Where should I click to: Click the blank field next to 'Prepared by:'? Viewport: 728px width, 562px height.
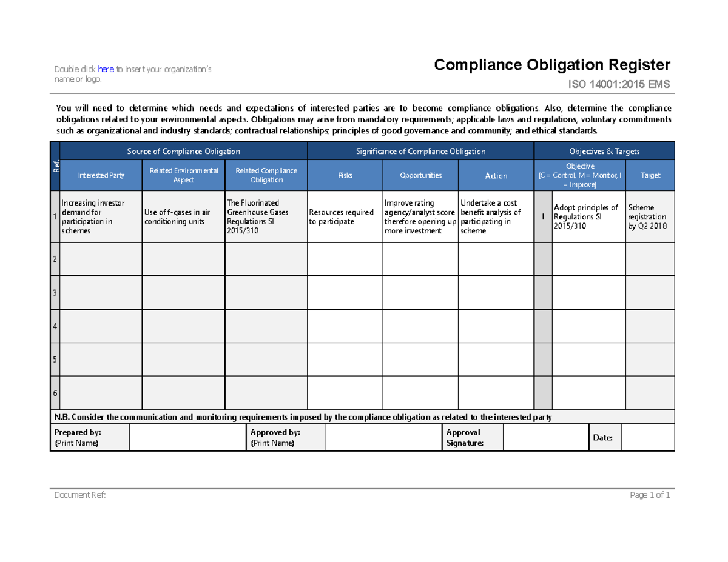point(185,437)
